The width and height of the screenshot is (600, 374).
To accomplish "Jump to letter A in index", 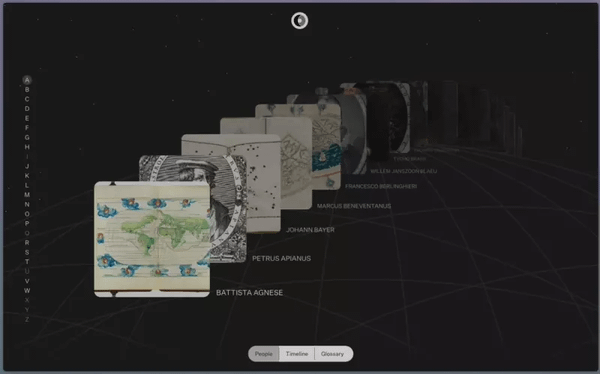I will coord(27,80).
